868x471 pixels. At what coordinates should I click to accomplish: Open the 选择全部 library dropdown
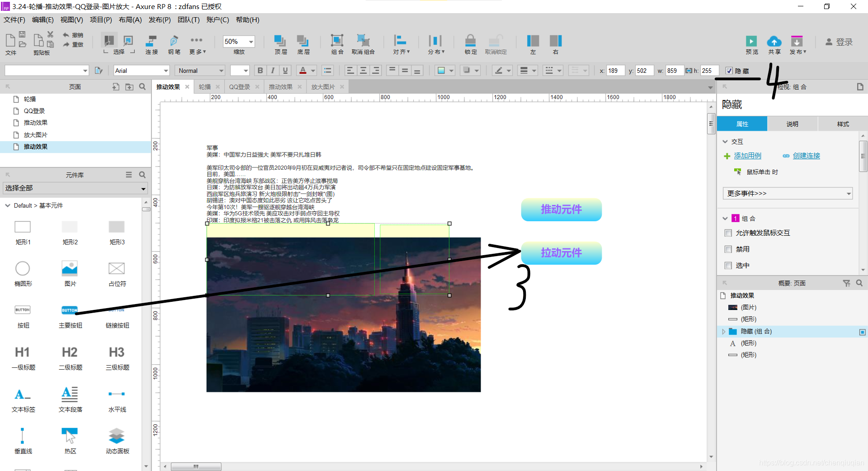point(75,188)
